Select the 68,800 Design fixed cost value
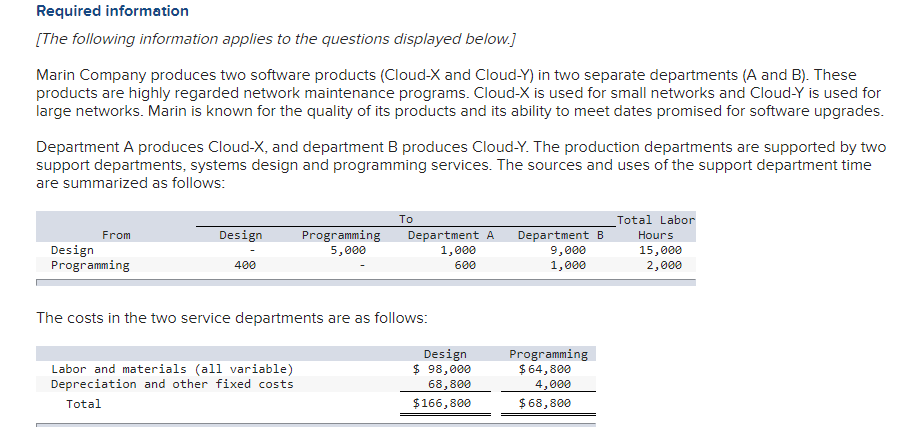The width and height of the screenshot is (900, 427). [x=449, y=384]
